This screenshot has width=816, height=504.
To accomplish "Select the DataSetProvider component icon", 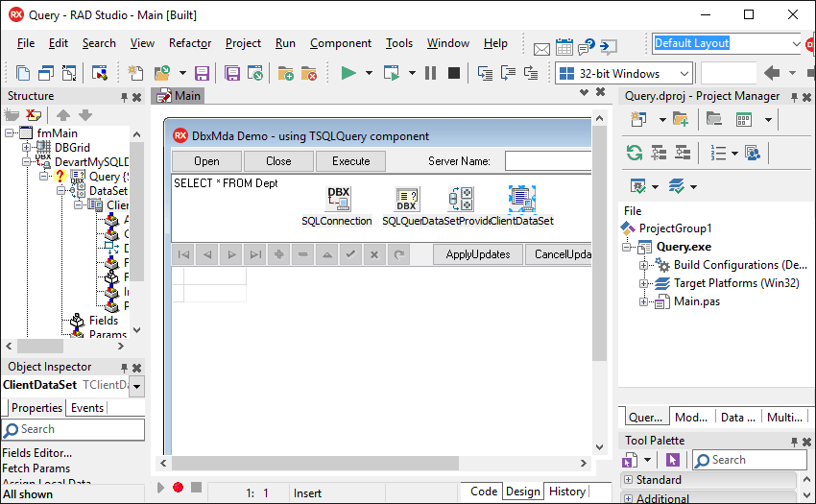I will coord(461,199).
